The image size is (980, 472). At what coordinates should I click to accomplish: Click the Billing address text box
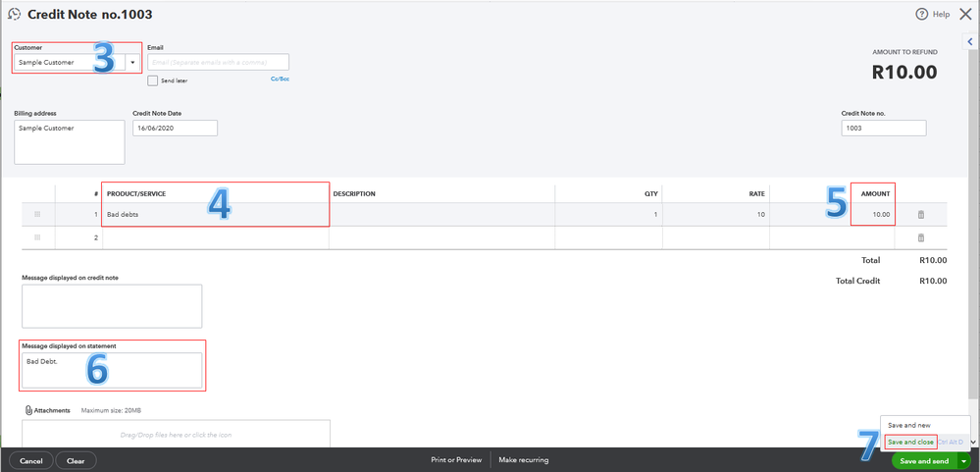point(70,142)
